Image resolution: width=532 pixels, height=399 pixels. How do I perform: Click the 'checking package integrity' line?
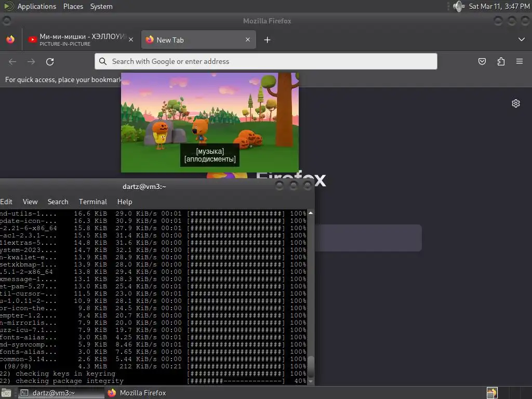[x=153, y=381]
